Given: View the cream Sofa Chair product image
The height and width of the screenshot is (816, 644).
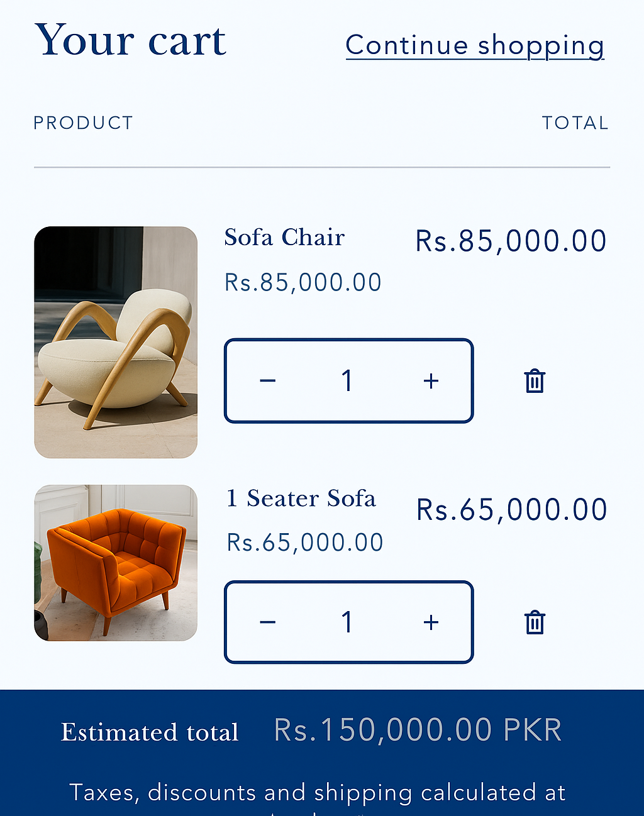Looking at the screenshot, I should point(116,342).
